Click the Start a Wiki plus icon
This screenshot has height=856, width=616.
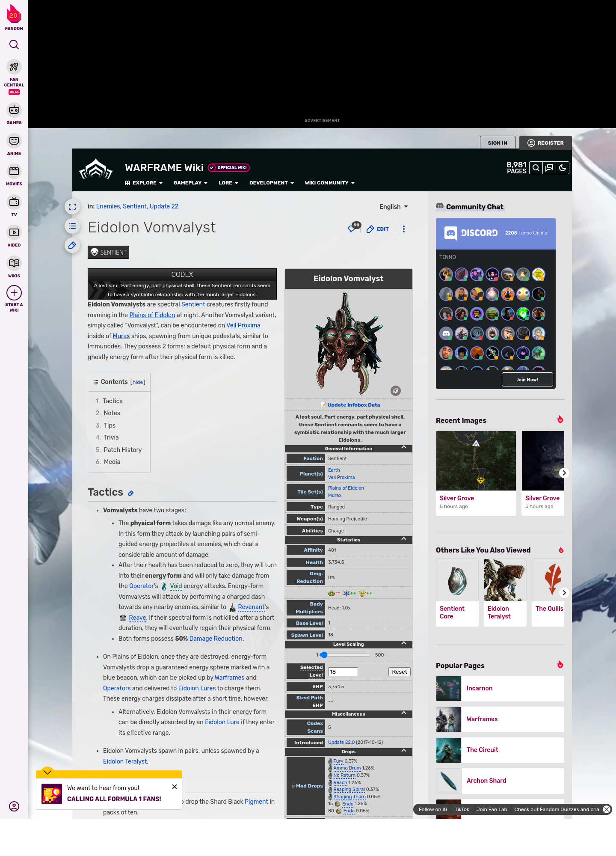pyautogui.click(x=14, y=293)
